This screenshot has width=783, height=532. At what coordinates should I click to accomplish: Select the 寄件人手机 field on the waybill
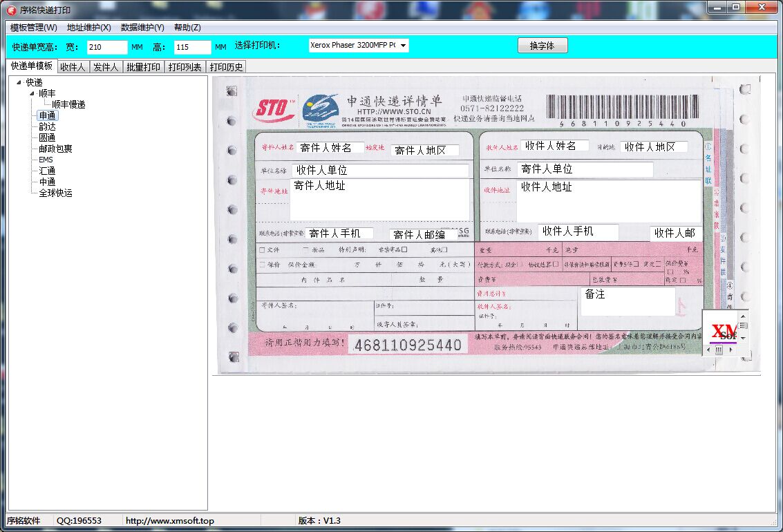339,233
